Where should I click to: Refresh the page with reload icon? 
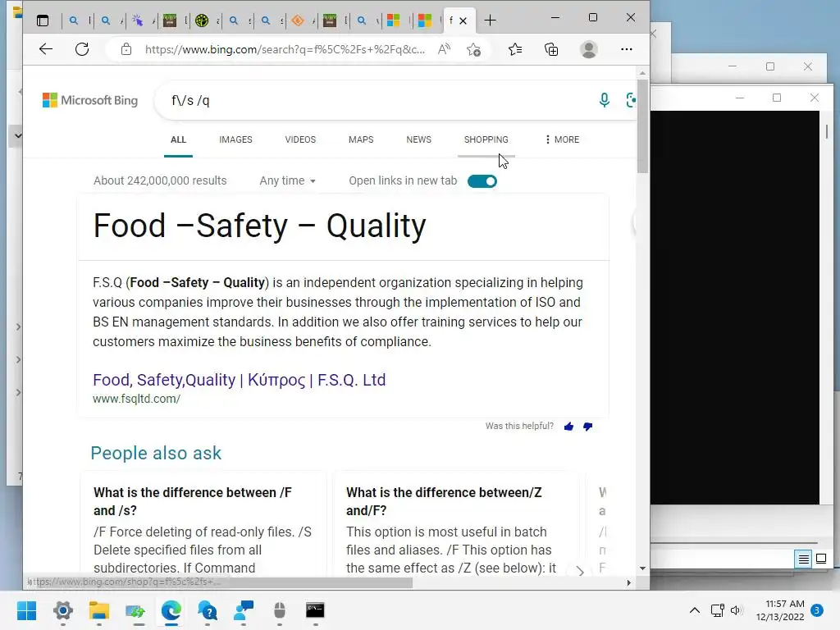82,49
